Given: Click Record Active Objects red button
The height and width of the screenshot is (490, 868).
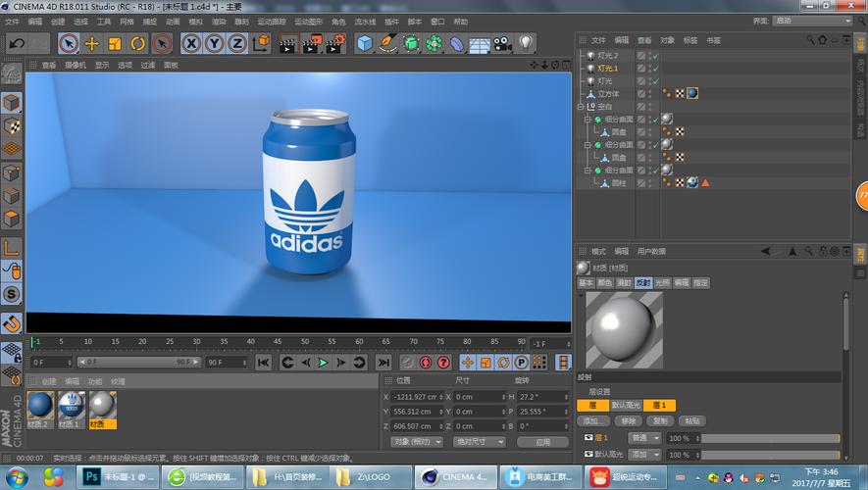Looking at the screenshot, I should [425, 363].
